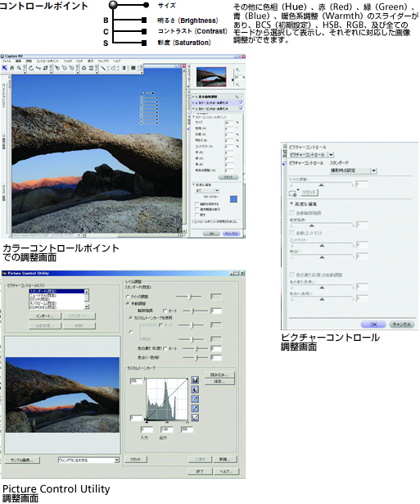Open the 全て dropdown under Capture NX advanced edit
Screen dimensions: 420x504
point(207,191)
